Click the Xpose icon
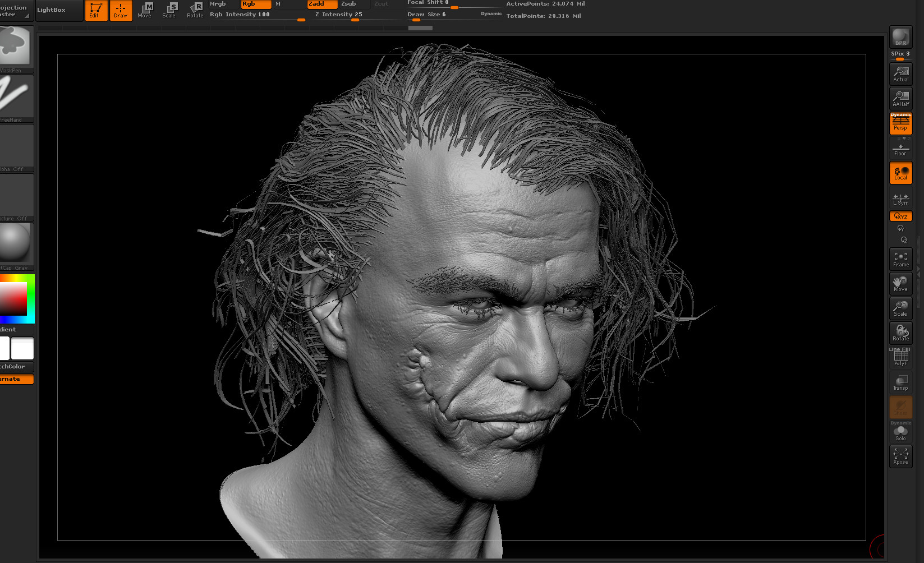This screenshot has height=563, width=924. pyautogui.click(x=900, y=456)
